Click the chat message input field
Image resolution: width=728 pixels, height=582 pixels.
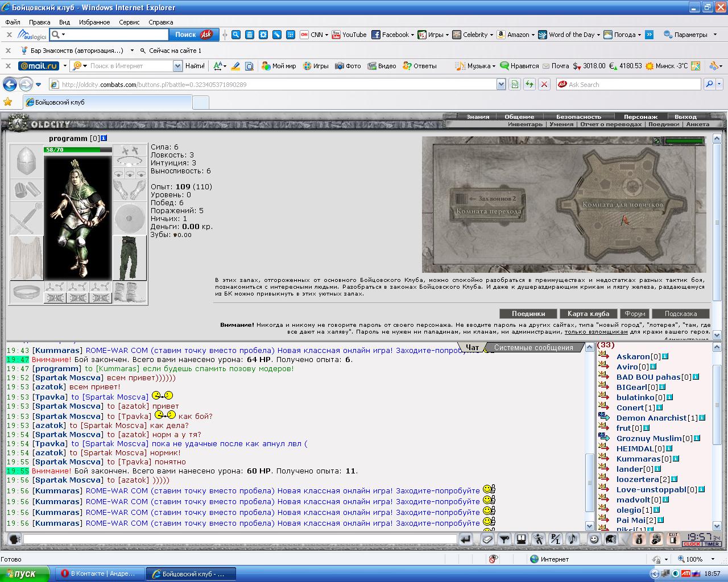coord(240,539)
